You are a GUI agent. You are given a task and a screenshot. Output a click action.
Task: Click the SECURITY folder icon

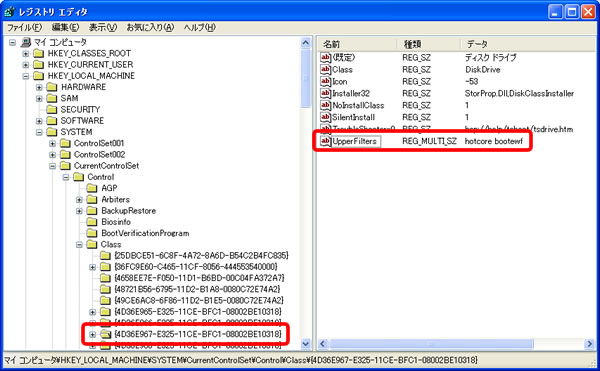(52, 109)
